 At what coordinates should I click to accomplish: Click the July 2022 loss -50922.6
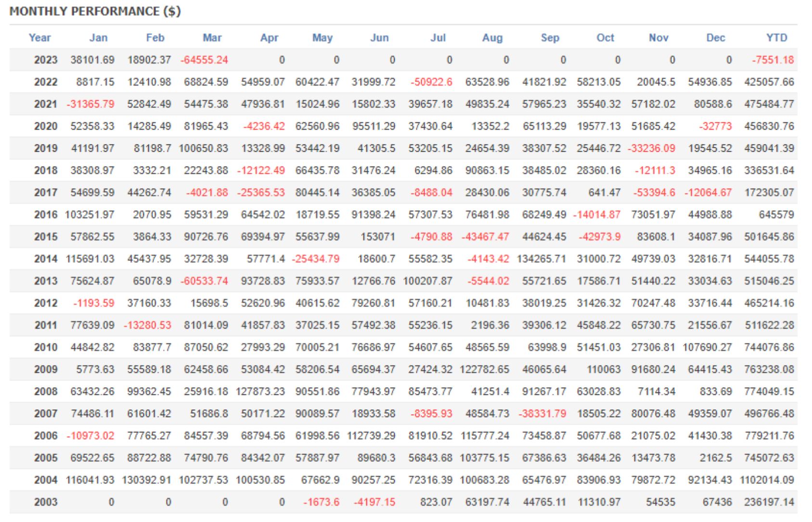[431, 82]
